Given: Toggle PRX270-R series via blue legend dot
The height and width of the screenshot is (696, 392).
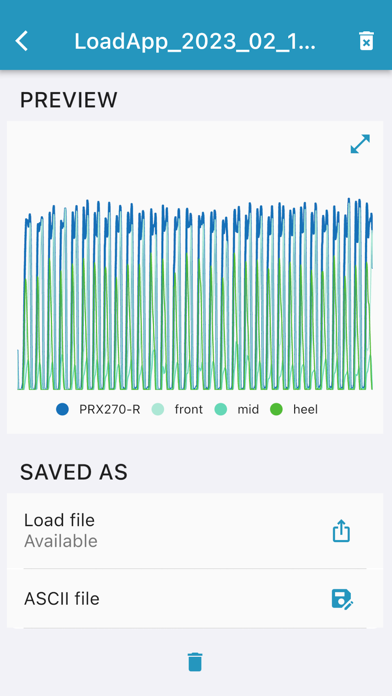Looking at the screenshot, I should (63, 409).
